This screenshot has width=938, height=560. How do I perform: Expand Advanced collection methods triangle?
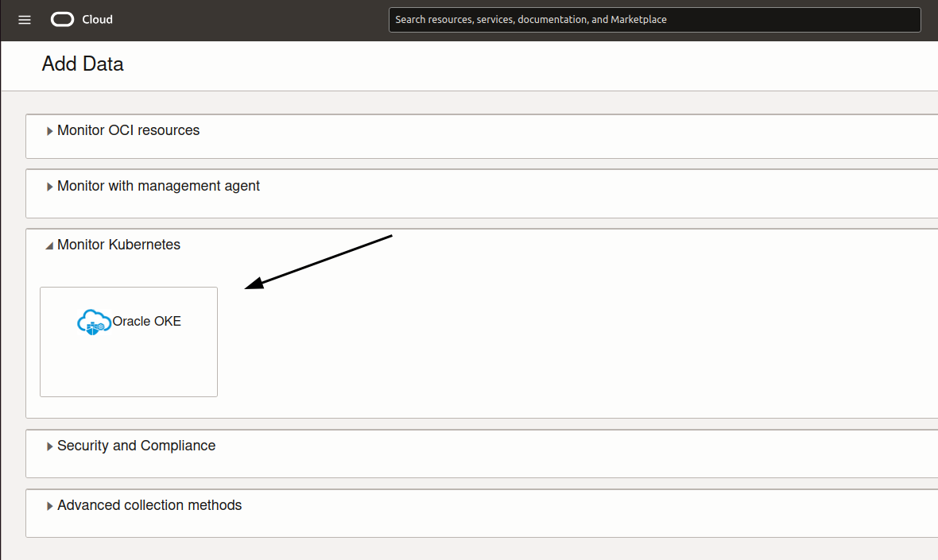pos(50,506)
